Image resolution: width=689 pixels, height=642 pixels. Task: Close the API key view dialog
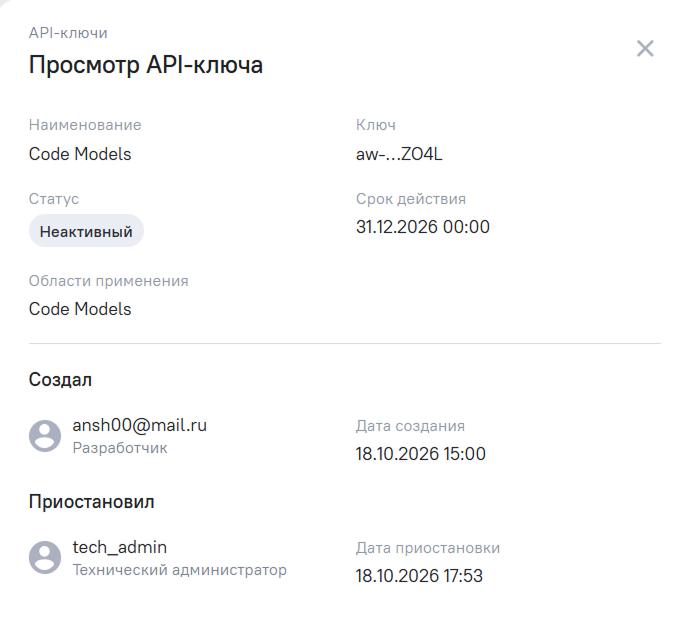click(x=645, y=48)
